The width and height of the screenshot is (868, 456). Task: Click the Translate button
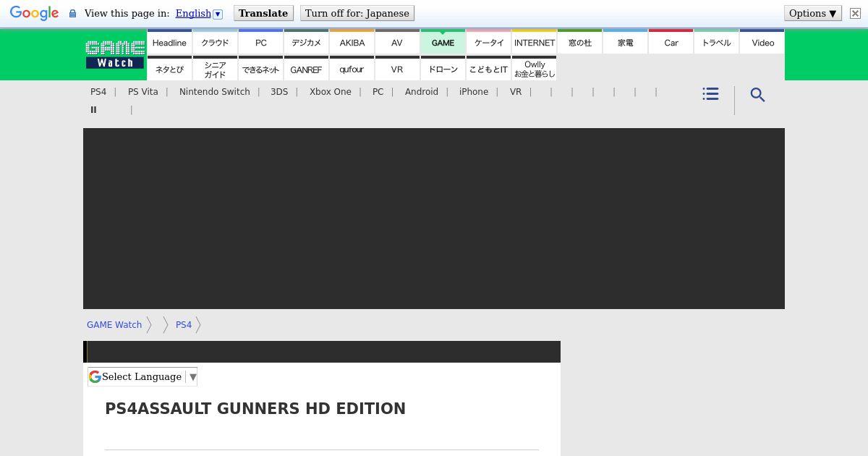tap(263, 13)
